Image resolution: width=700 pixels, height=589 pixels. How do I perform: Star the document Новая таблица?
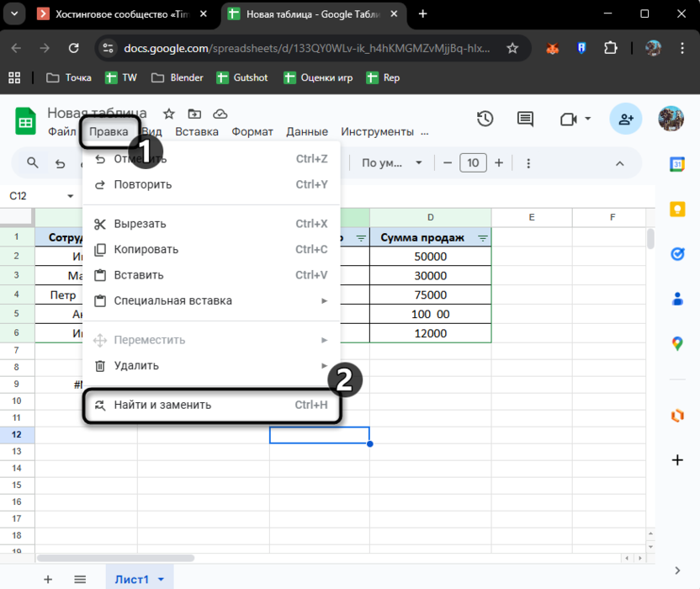(x=169, y=114)
